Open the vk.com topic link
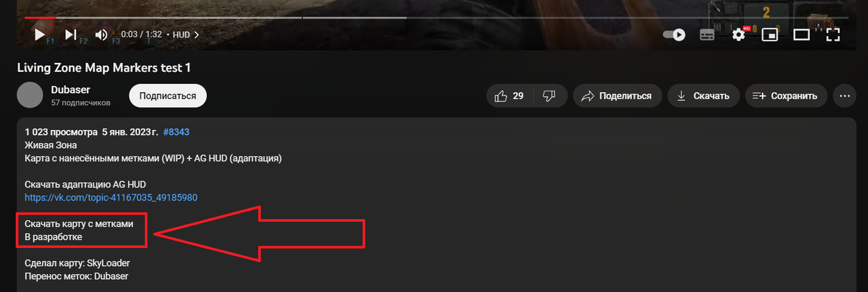Viewport: 868px width, 292px height. (111, 197)
